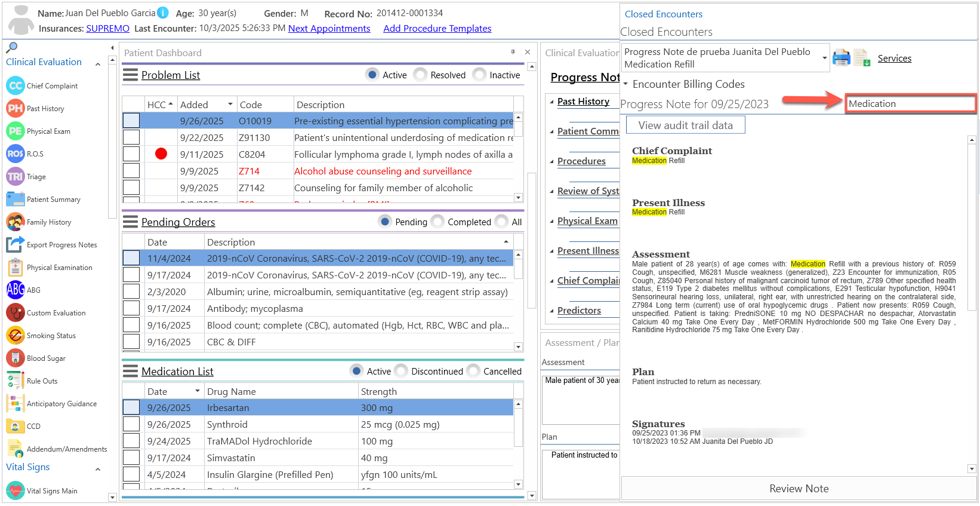Click Review Note button

(799, 489)
